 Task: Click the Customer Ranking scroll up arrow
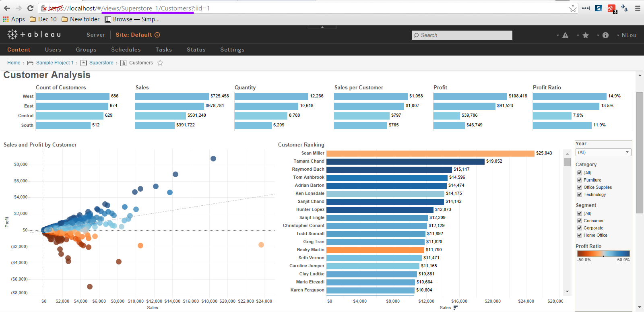click(567, 153)
